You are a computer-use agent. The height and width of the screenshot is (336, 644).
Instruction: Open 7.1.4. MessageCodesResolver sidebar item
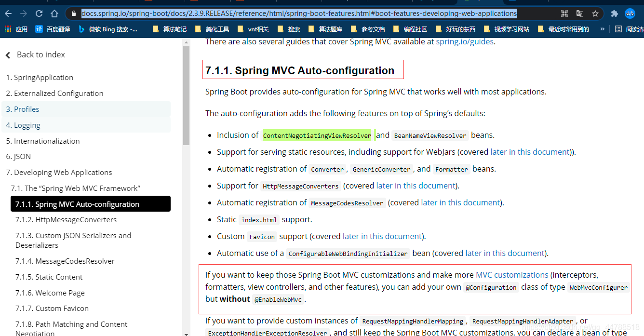tap(65, 261)
